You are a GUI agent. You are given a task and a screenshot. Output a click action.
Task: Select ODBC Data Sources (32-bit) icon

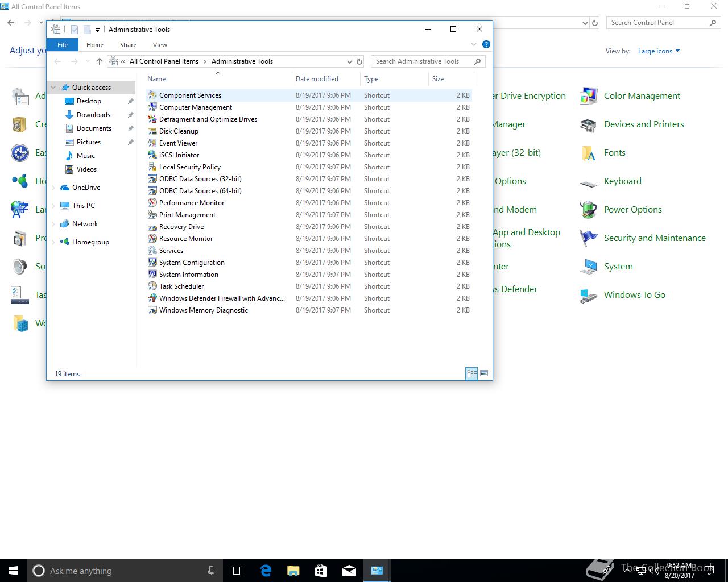(x=152, y=179)
